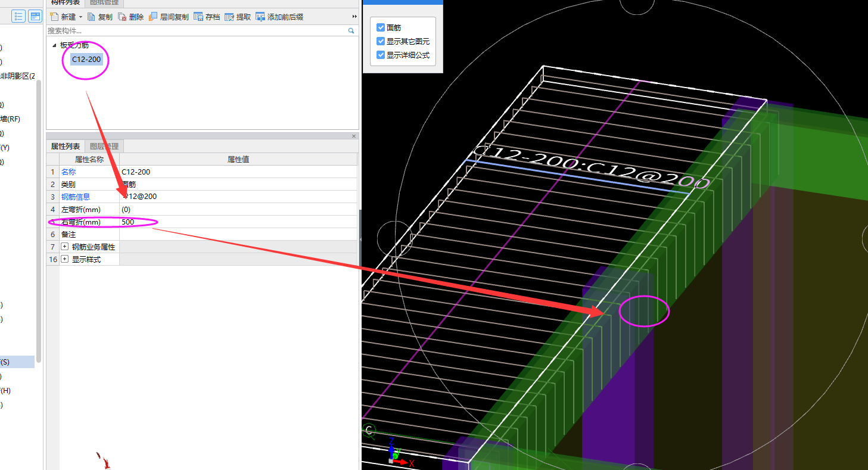Image resolution: width=868 pixels, height=470 pixels.
Task: Click the 层间复制 toolbar button
Action: click(x=169, y=17)
